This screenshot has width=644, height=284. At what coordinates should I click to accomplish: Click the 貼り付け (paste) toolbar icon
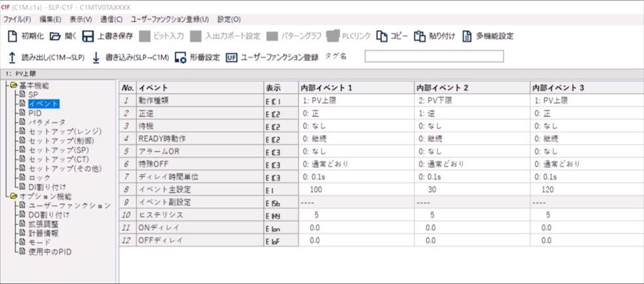point(420,36)
